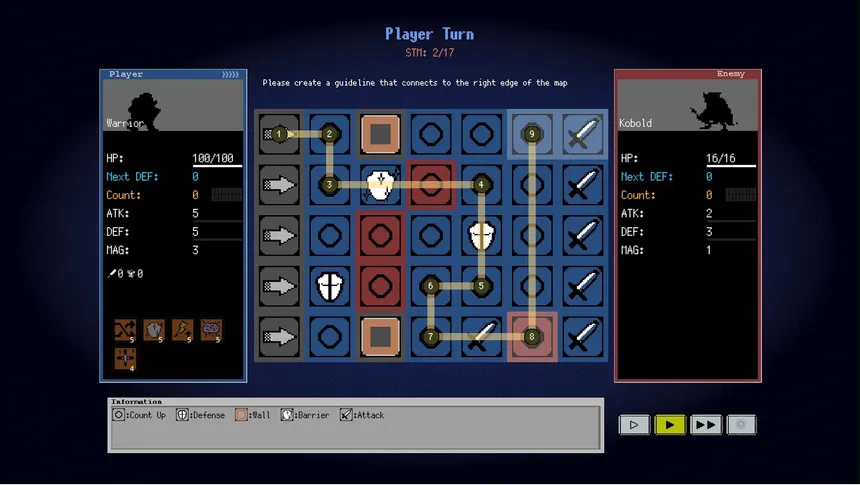Viewport: 860px width, 485px height.
Task: Select the shuffle arrows skill icon
Action: [x=125, y=330]
